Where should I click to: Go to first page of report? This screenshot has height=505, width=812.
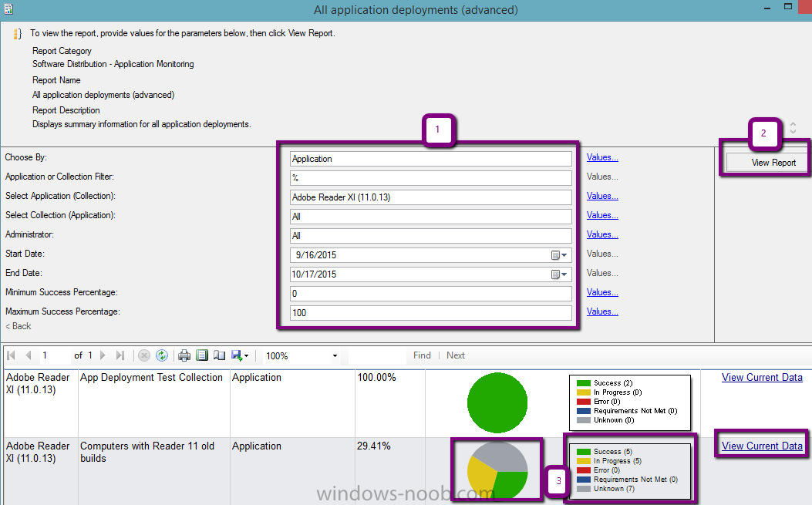tap(12, 355)
